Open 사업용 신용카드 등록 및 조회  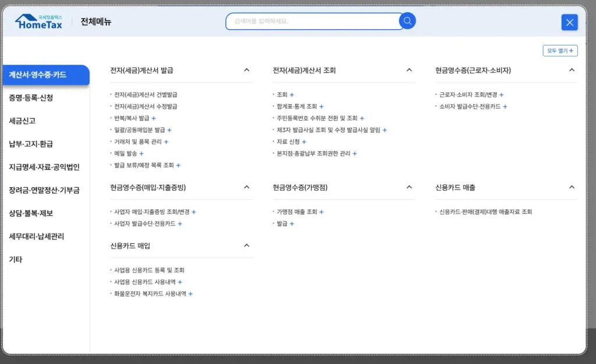coord(149,270)
